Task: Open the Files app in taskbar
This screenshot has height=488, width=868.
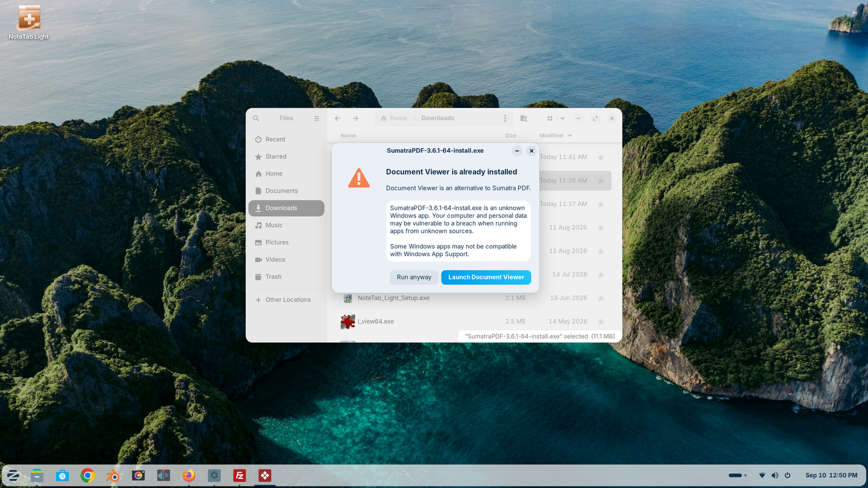Action: tap(37, 476)
